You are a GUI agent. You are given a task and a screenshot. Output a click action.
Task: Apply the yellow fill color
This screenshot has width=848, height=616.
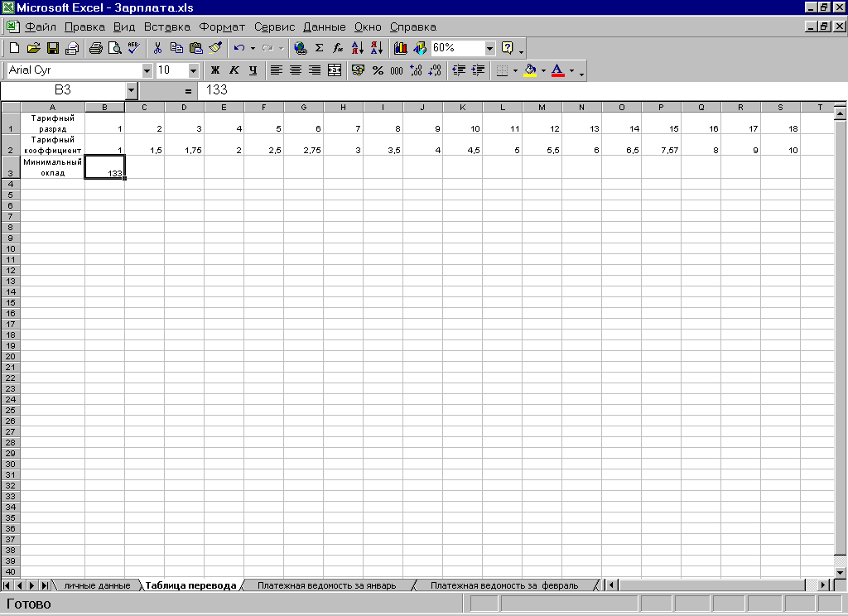pyautogui.click(x=531, y=70)
